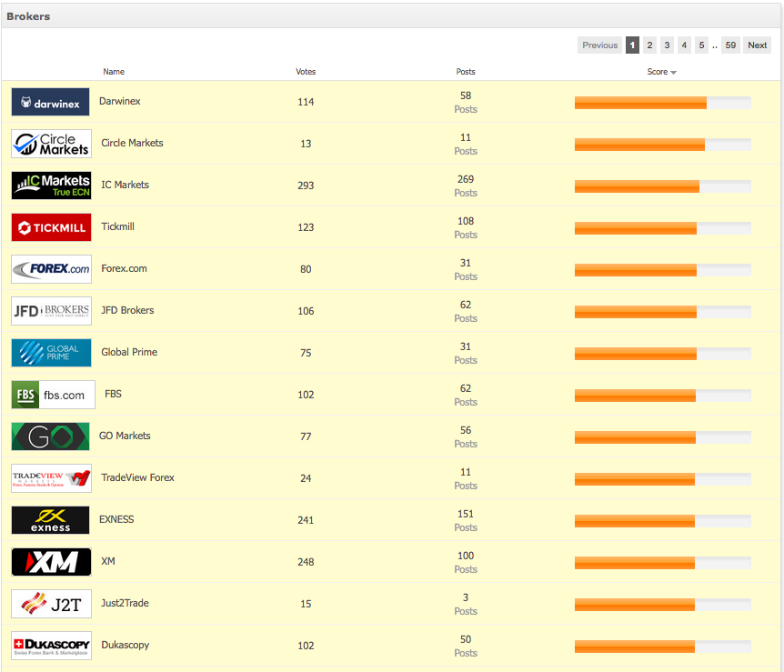784x672 pixels.
Task: Click the Brokers panel heading
Action: 28,16
